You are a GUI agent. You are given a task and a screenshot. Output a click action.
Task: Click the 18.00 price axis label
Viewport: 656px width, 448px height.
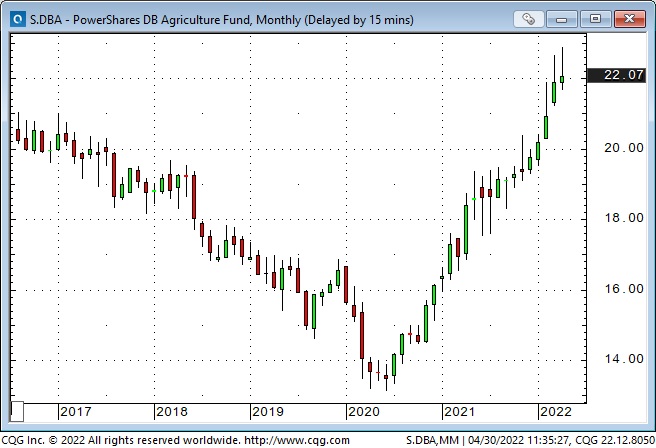pos(624,218)
